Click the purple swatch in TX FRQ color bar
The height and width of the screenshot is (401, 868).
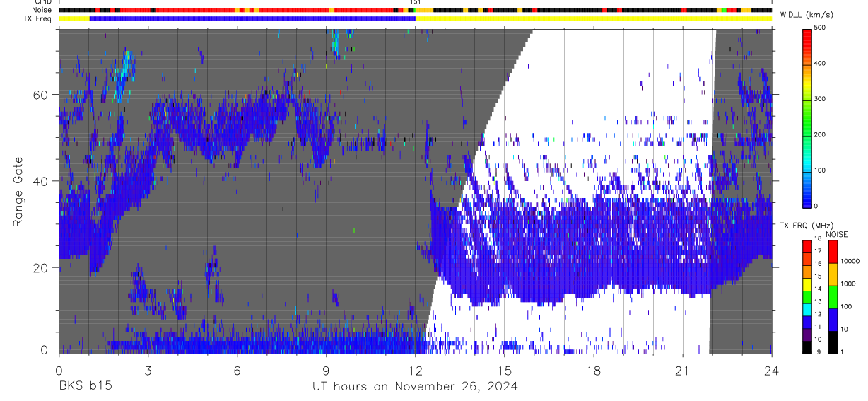(807, 335)
